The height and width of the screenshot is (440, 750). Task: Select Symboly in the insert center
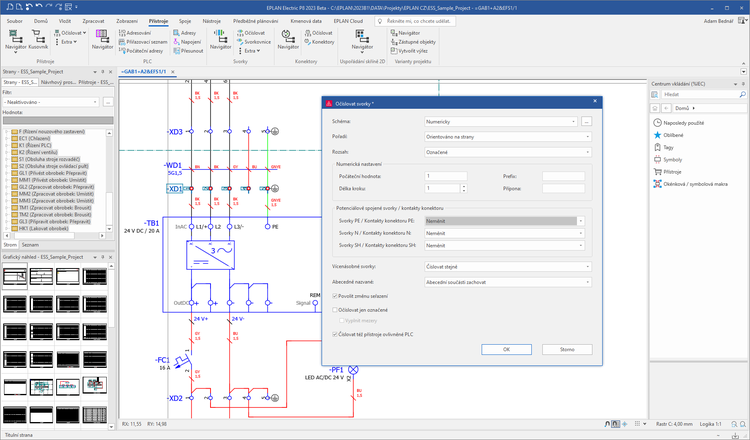(x=674, y=158)
